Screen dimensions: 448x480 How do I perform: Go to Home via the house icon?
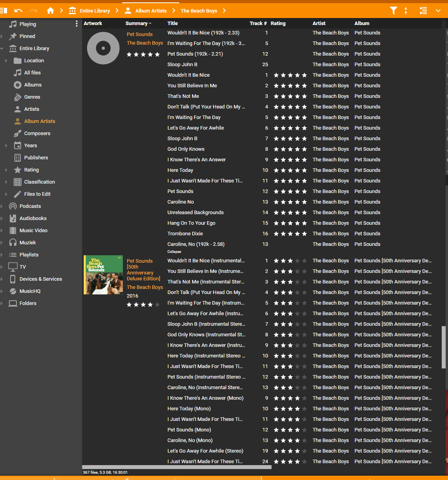(x=50, y=11)
